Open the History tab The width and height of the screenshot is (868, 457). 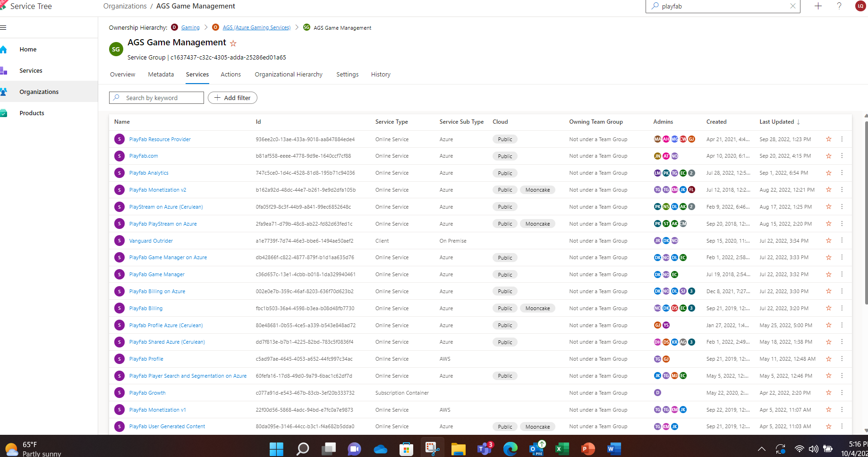tap(381, 74)
